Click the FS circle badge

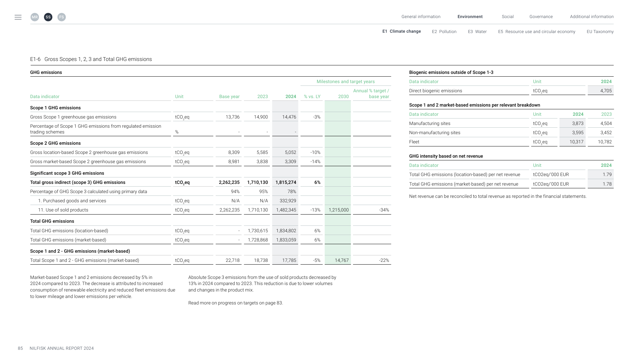[x=61, y=17]
